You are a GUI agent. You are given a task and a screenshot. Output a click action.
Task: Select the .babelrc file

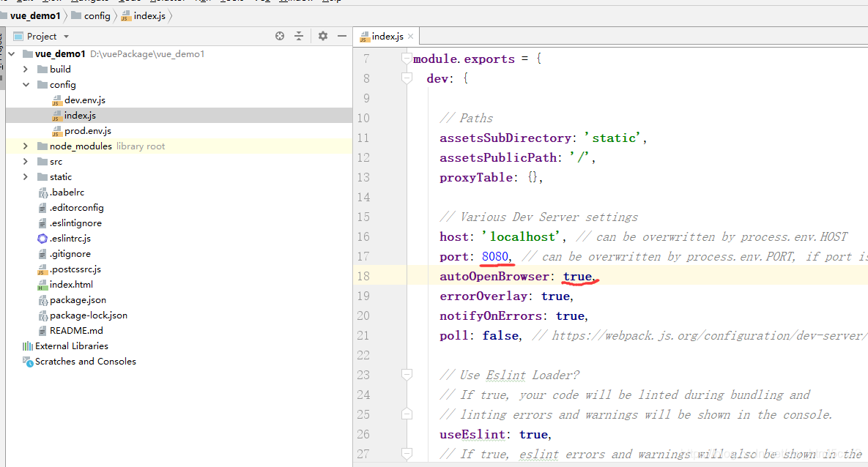[x=67, y=193]
